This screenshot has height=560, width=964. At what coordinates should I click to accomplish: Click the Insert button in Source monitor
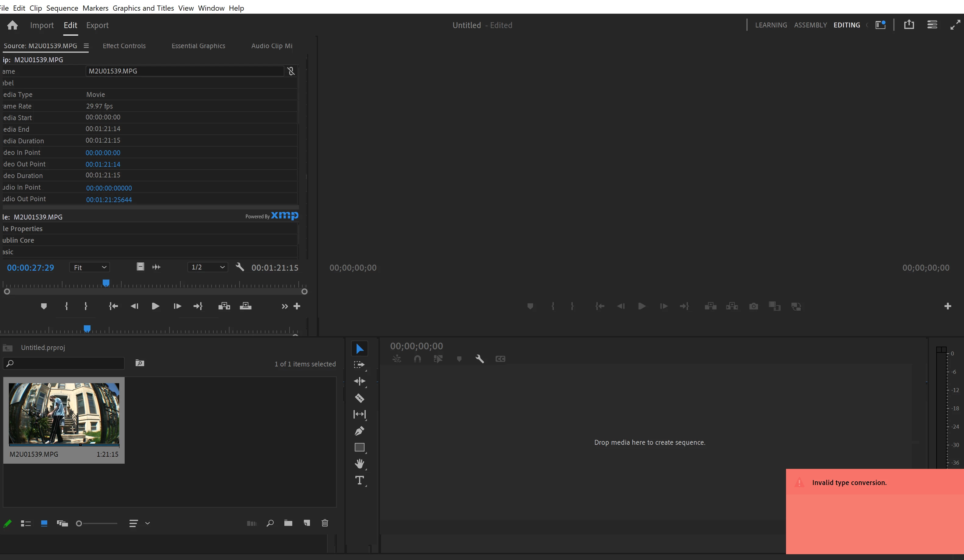pos(224,306)
